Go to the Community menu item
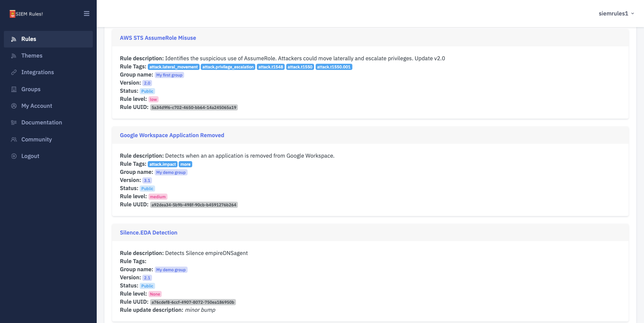 tap(36, 139)
